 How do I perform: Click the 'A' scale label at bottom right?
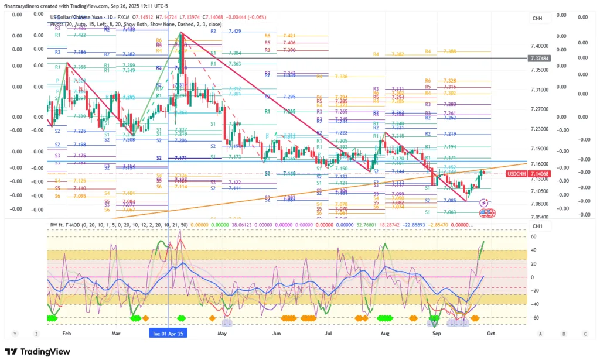[540, 333]
